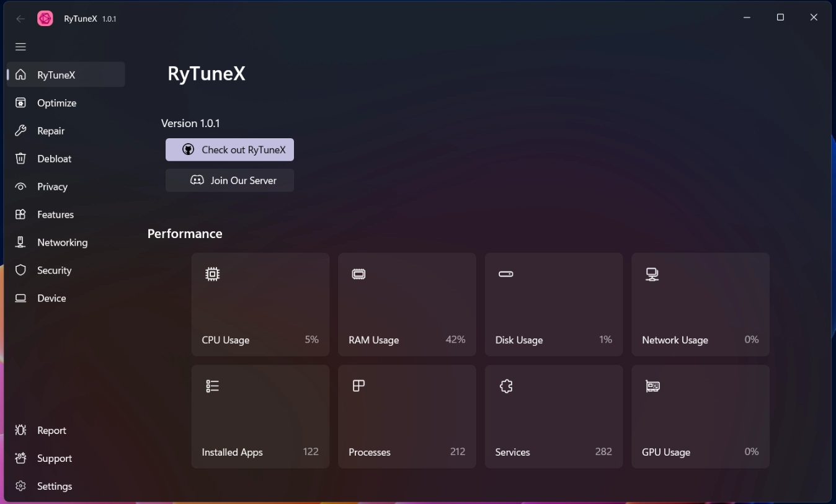Click the RAM value 42%
The width and height of the screenshot is (836, 504).
455,340
